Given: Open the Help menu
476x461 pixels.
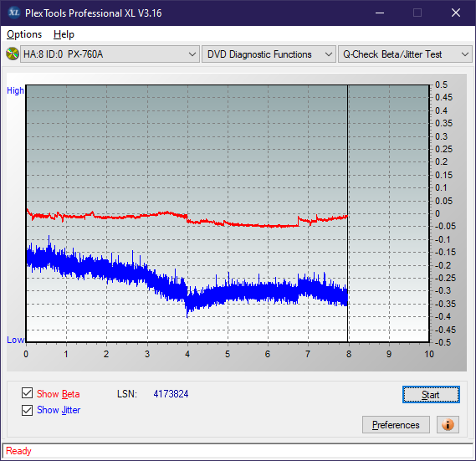Looking at the screenshot, I should 64,34.
